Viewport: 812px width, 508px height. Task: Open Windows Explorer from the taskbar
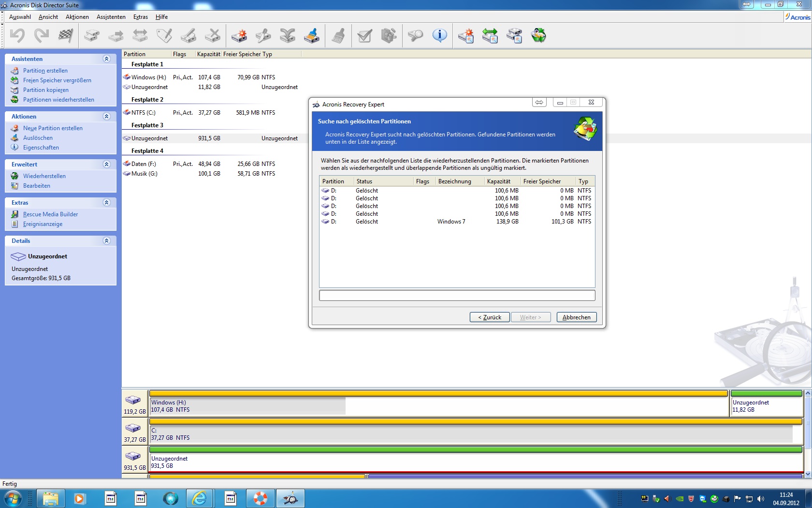point(50,498)
